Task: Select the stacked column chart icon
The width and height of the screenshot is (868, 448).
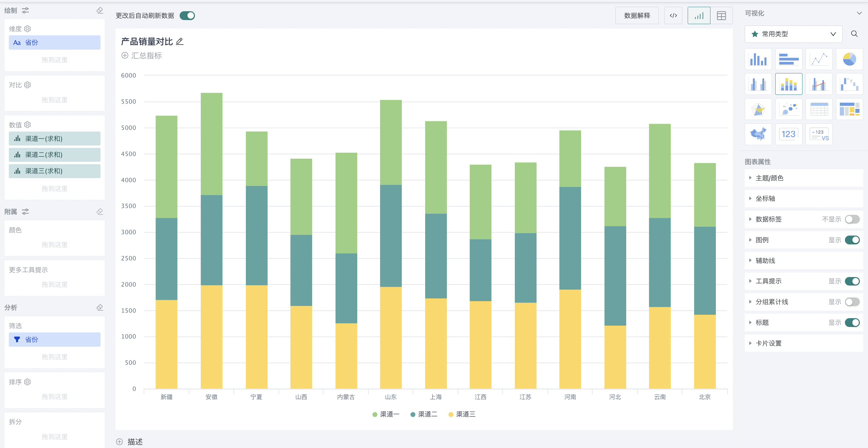Action: point(789,84)
